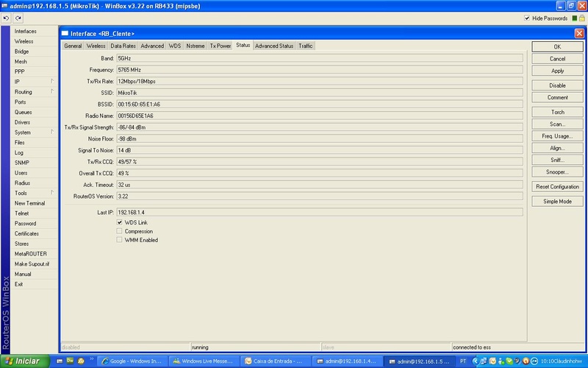Click the redo arrow in WinBox toolbar
This screenshot has width=588, height=368.
click(18, 18)
